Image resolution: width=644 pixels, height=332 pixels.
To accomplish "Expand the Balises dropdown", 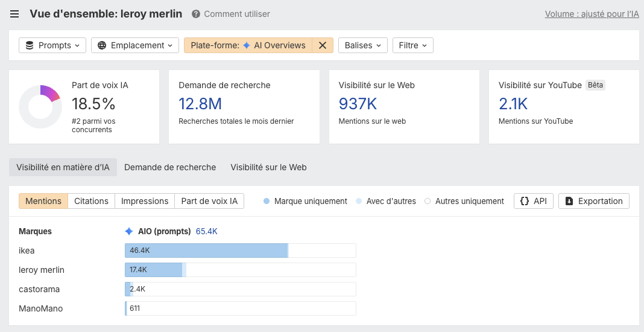I will point(362,45).
